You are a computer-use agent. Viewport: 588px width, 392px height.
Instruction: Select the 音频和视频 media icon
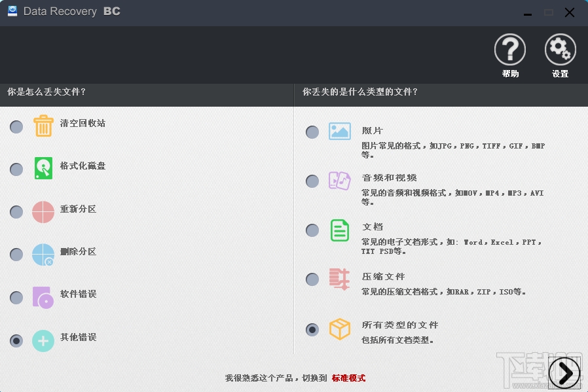point(340,181)
